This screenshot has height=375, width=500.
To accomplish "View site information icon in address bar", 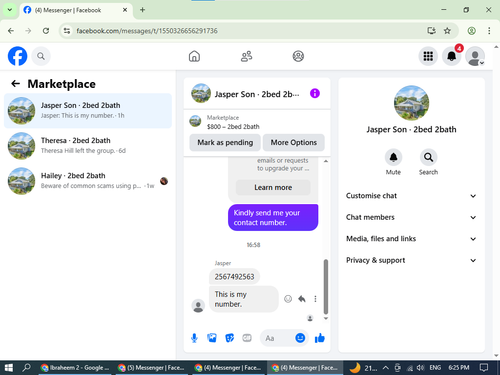I will point(67,31).
